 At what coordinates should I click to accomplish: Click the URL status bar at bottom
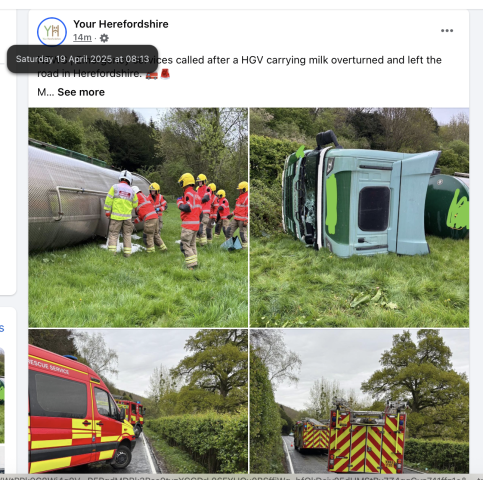(241, 477)
